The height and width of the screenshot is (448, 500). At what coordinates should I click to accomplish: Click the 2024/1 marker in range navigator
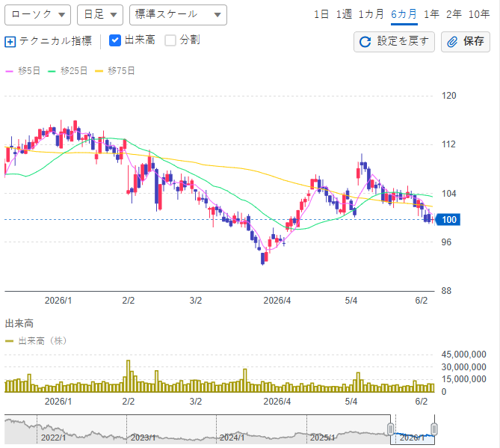pyautogui.click(x=232, y=438)
